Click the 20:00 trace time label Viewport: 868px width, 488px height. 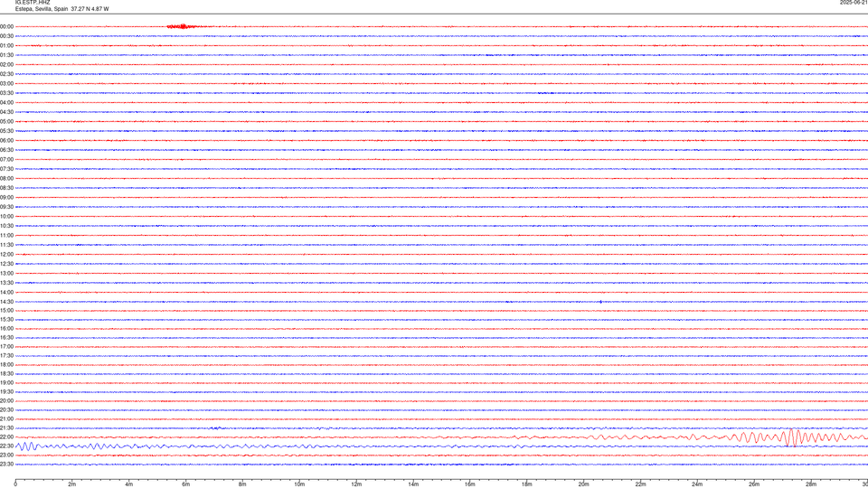coord(6,401)
